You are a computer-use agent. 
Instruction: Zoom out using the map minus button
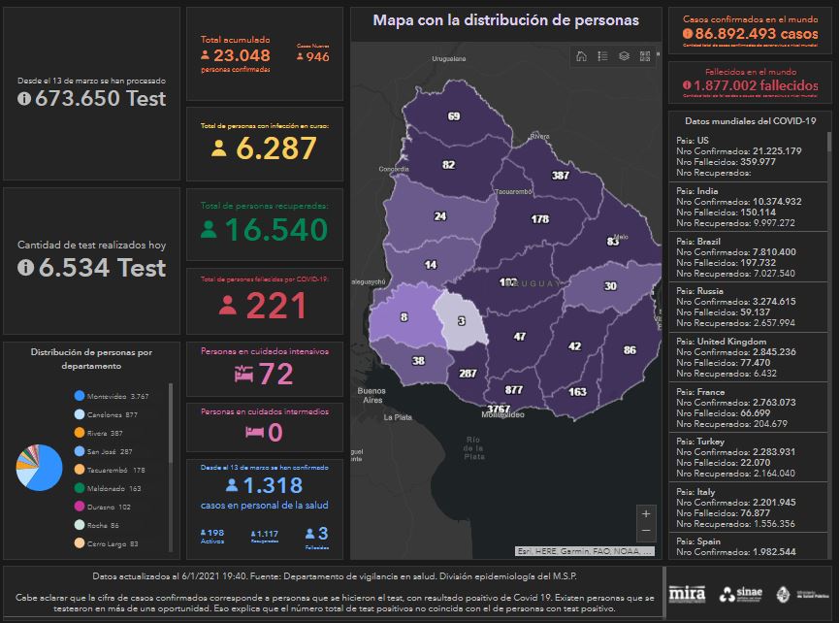coord(646,532)
